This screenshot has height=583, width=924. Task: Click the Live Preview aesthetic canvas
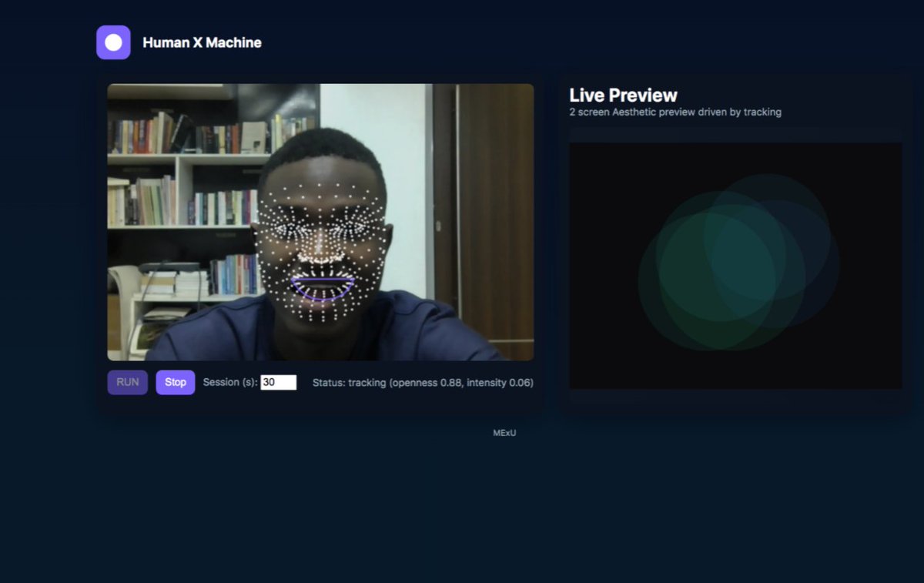coord(734,265)
